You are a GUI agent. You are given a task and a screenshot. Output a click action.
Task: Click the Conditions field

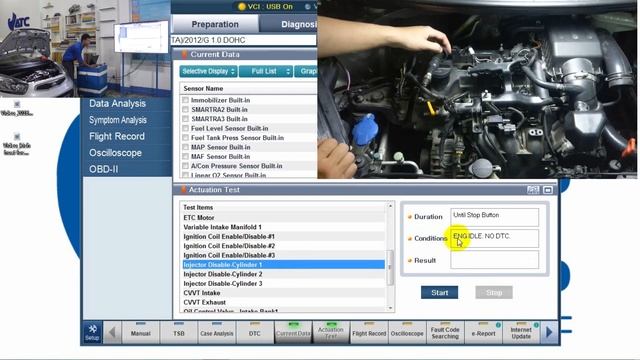coord(494,238)
